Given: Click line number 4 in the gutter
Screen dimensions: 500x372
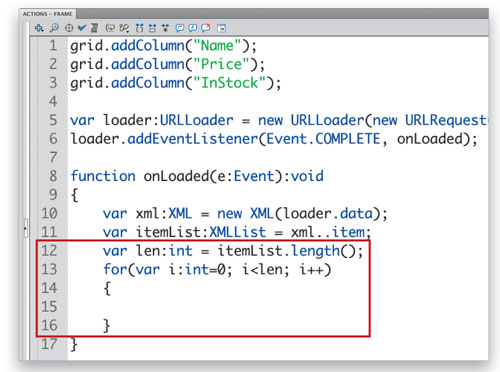Looking at the screenshot, I should [x=53, y=101].
